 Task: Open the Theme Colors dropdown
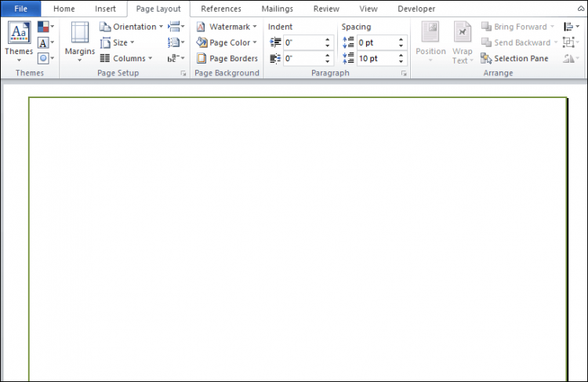[x=45, y=27]
